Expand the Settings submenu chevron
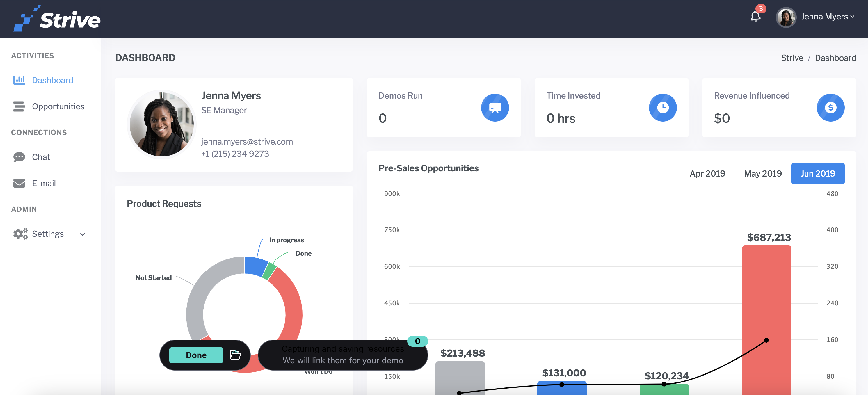This screenshot has height=395, width=868. pyautogui.click(x=83, y=234)
